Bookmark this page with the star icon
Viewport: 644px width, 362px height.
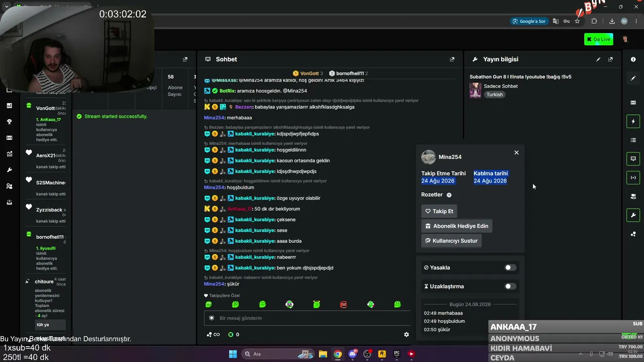(577, 21)
